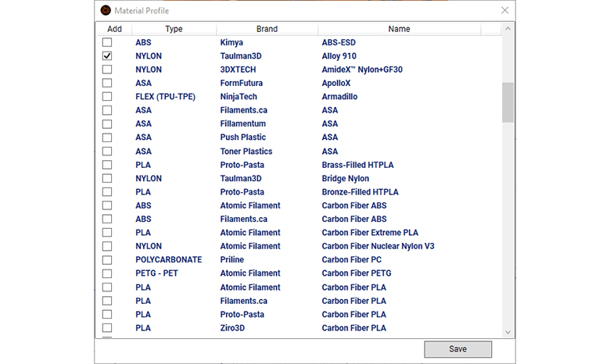
Task: Save the material profile selection
Action: coord(457,349)
